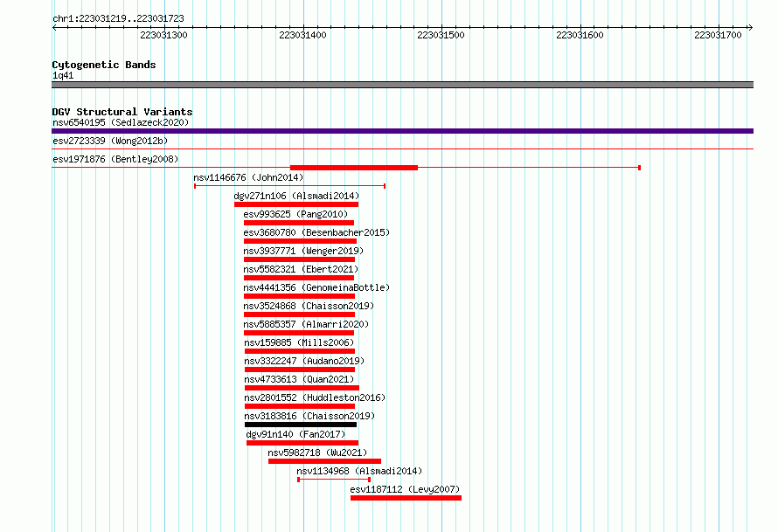778x532 pixels.
Task: Click esv993625 (Pang2010) label
Action: coord(295,214)
